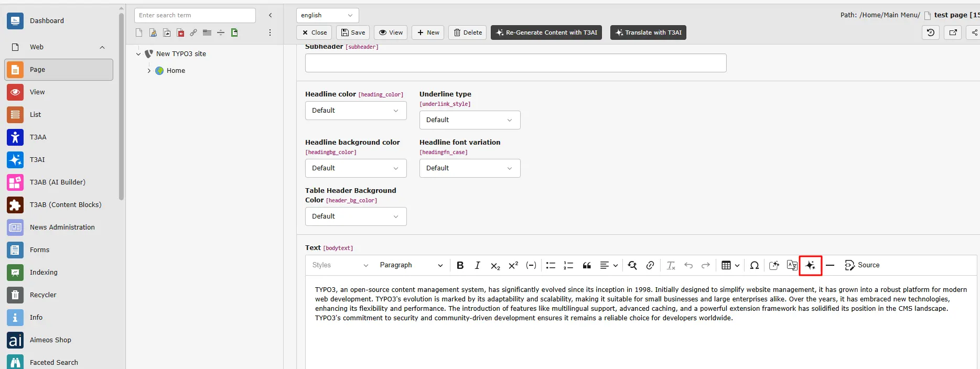Viewport: 980px width, 369px height.
Task: Open the Paragraph format dropdown
Action: pos(411,265)
